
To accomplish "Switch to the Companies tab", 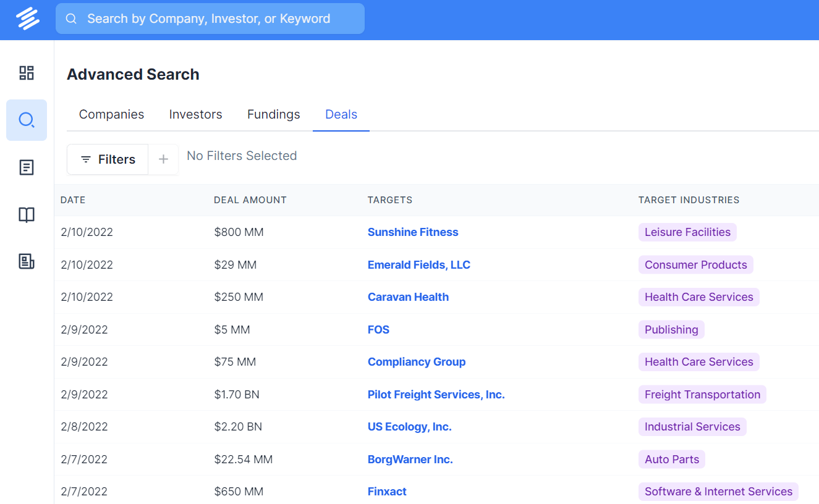I will 111,114.
